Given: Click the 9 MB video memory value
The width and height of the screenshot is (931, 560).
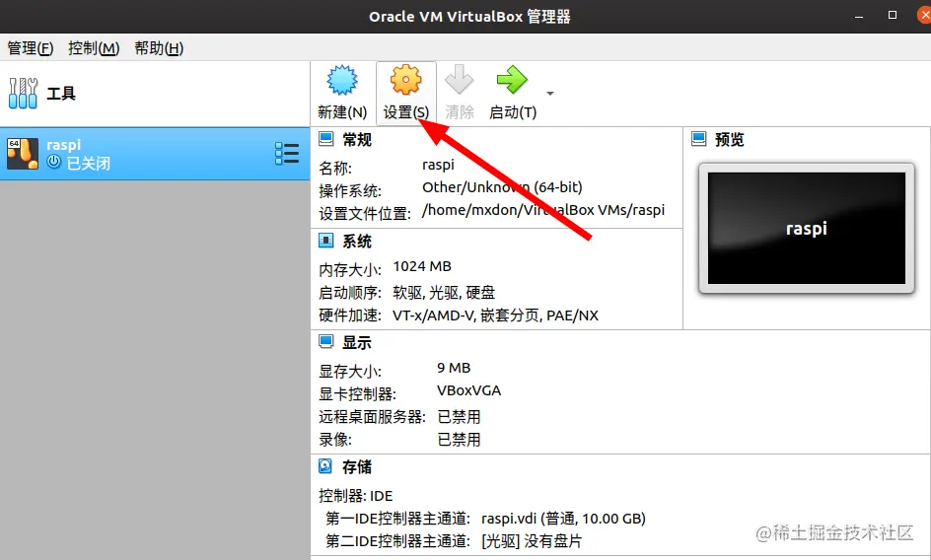Looking at the screenshot, I should [454, 368].
